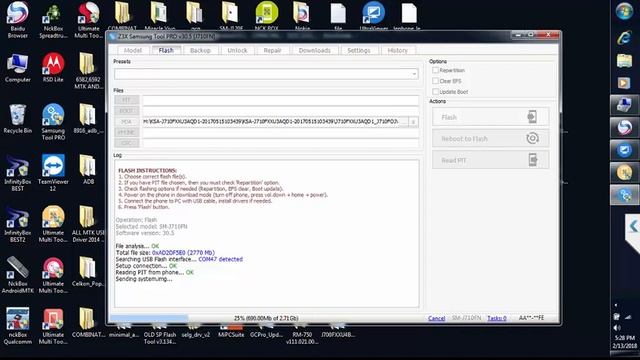Click the 25% flashing progress bar
The width and height of the screenshot is (640, 360).
pyautogui.click(x=265, y=318)
